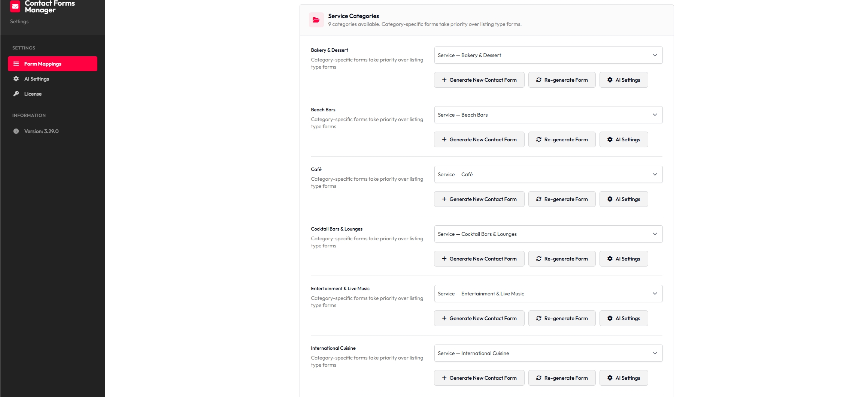Click the Contact Forms Manager envelope logo
868x397 pixels.
pos(15,6)
